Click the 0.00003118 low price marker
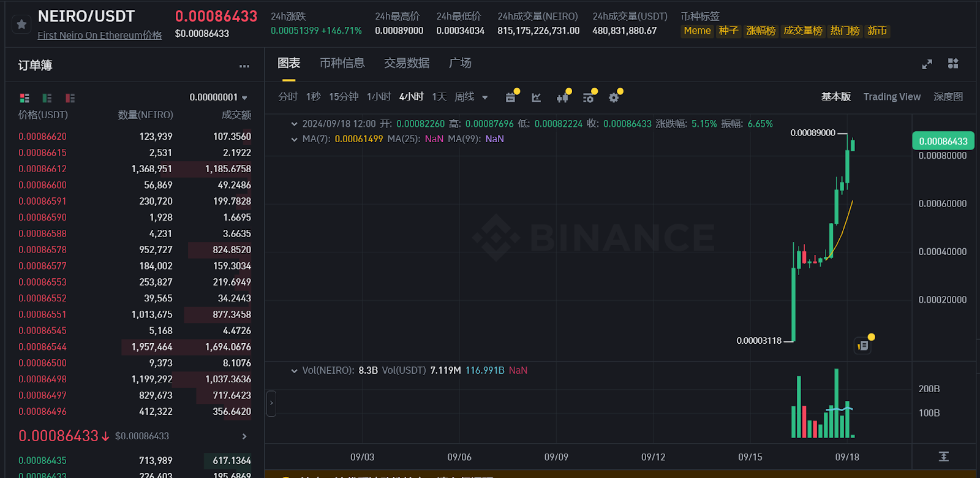The image size is (980, 478). (x=759, y=341)
